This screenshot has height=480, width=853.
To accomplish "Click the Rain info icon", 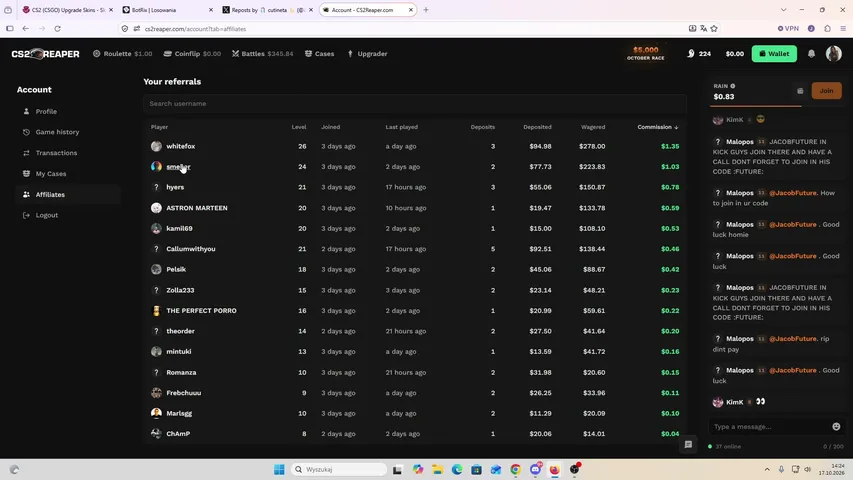I will coord(733,86).
